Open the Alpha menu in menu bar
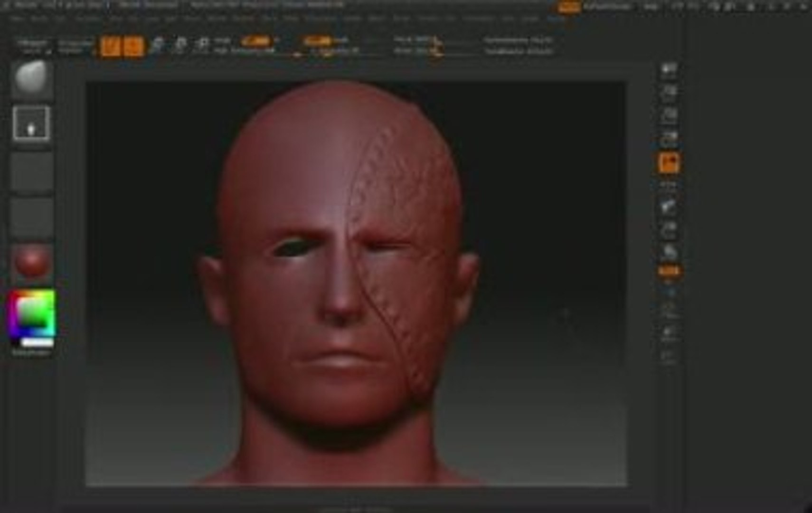812x513 pixels. (18, 19)
